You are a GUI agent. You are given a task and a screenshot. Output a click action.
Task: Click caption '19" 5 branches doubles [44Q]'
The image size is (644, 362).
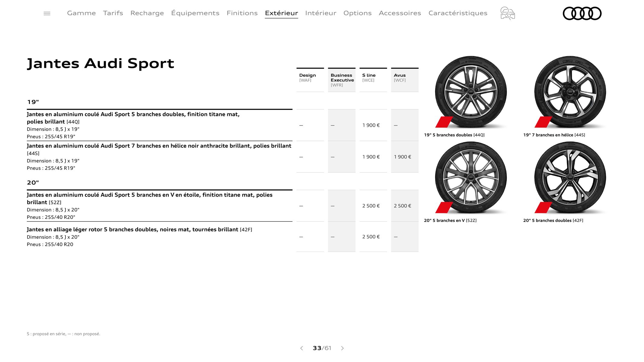click(x=454, y=135)
